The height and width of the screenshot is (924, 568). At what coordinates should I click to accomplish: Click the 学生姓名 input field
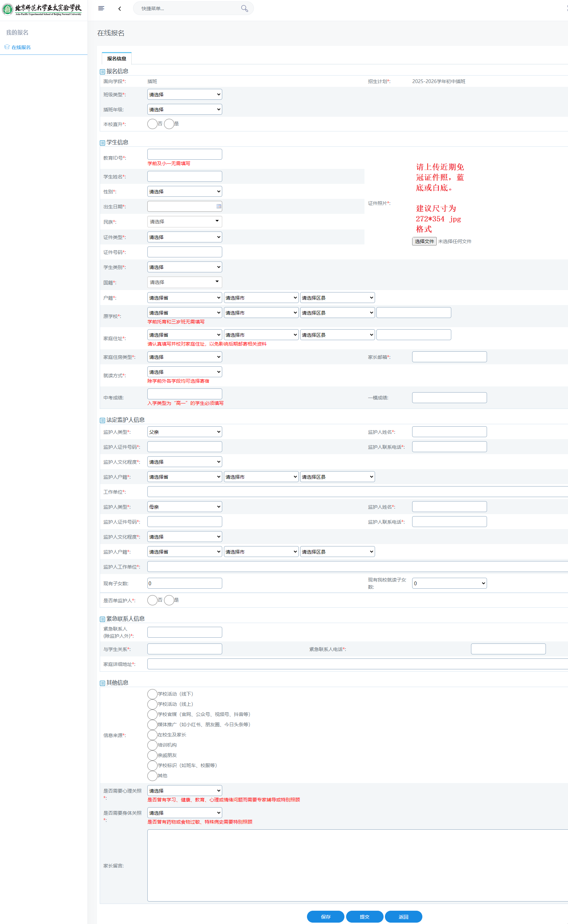point(184,177)
